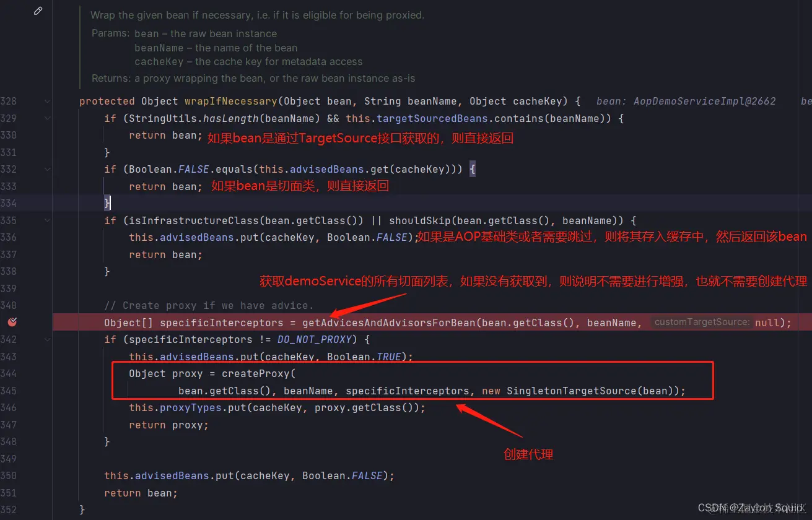Fold the DO_NOT_PROXY if block at line 342
This screenshot has height=520, width=812.
(48, 339)
